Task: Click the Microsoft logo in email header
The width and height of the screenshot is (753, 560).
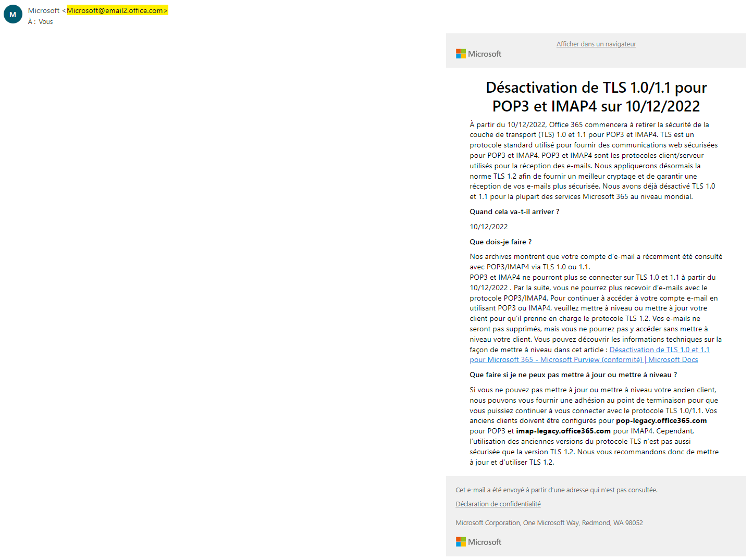Action: tap(478, 54)
